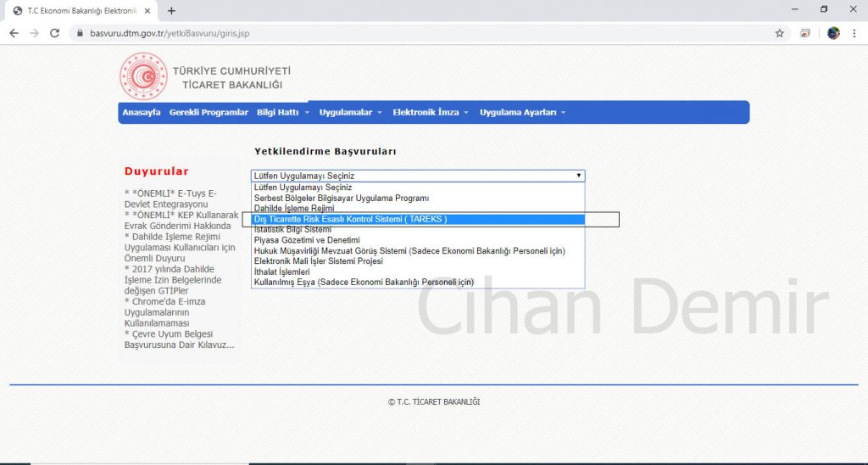Open the E-Tuys E-Devlet Entegrasyonu announcement
Image resolution: width=868 pixels, height=465 pixels.
(x=170, y=199)
